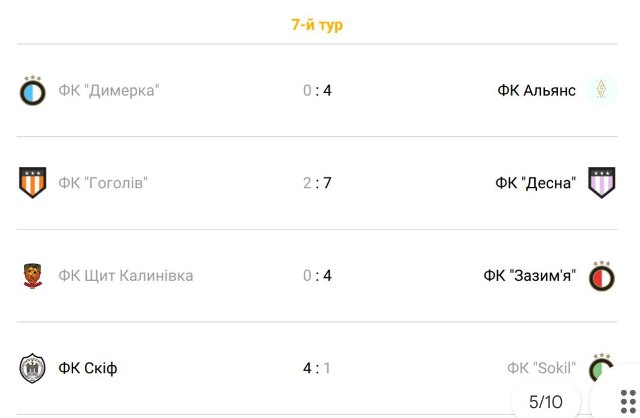The image size is (640, 418).
Task: Click the red-and-white ФК "Зазим'я" crest
Action: [602, 276]
